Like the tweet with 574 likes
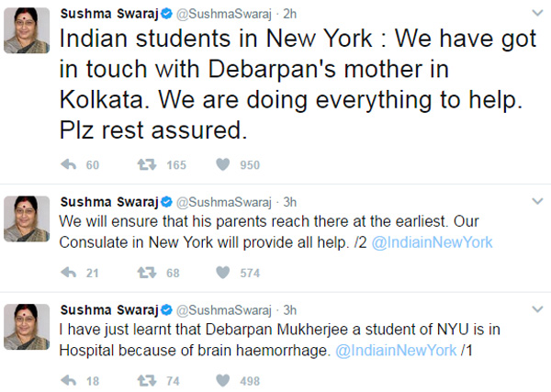Viewport: 551px width, 392px height. coord(220,273)
